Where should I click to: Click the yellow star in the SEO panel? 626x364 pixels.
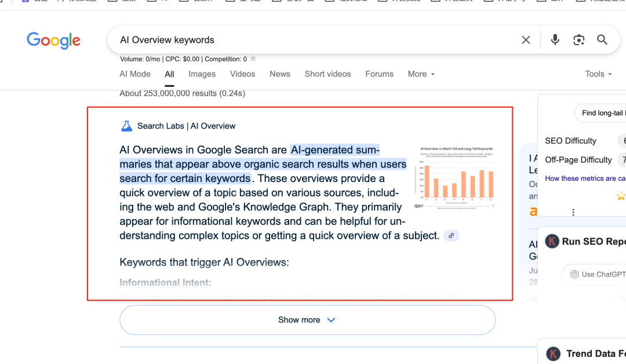tap(621, 195)
